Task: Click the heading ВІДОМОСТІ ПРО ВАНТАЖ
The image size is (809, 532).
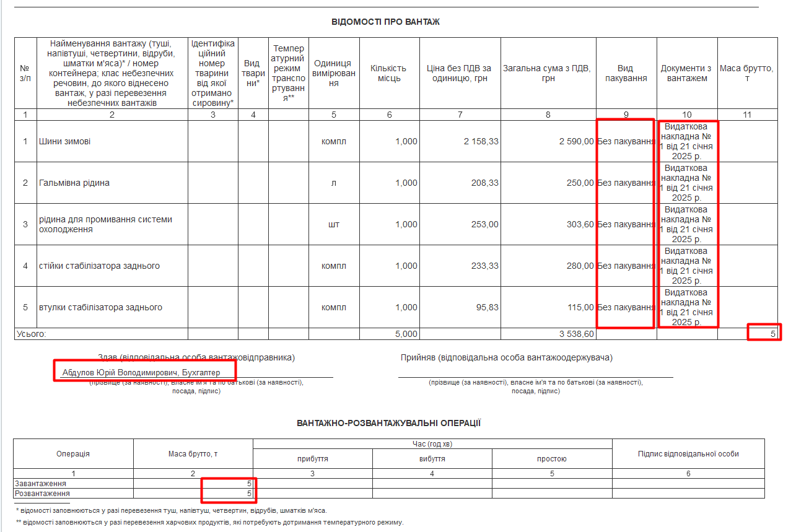Action: pyautogui.click(x=385, y=22)
